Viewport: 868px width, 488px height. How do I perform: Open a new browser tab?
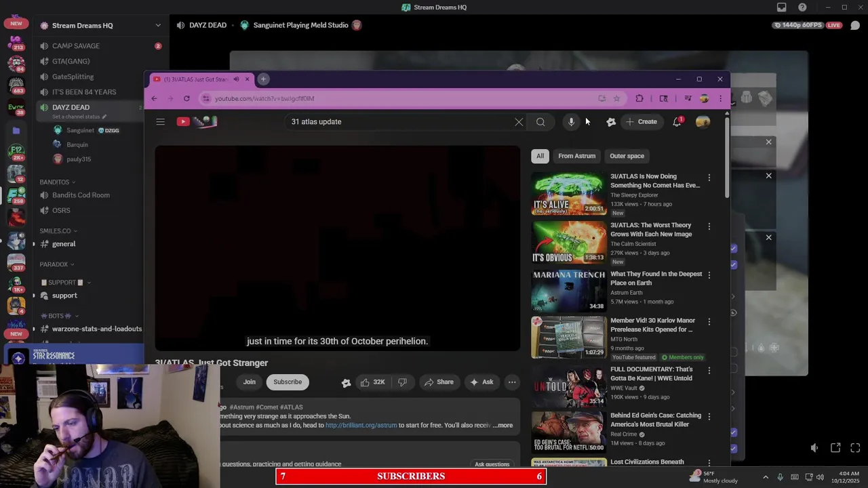pos(263,79)
